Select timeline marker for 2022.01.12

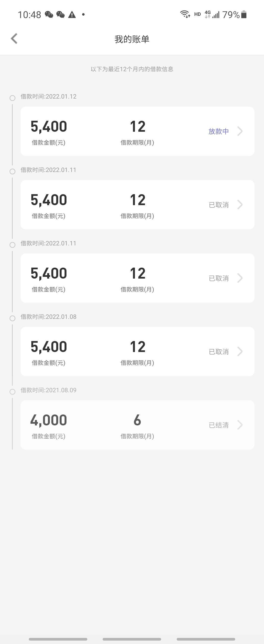(x=12, y=98)
